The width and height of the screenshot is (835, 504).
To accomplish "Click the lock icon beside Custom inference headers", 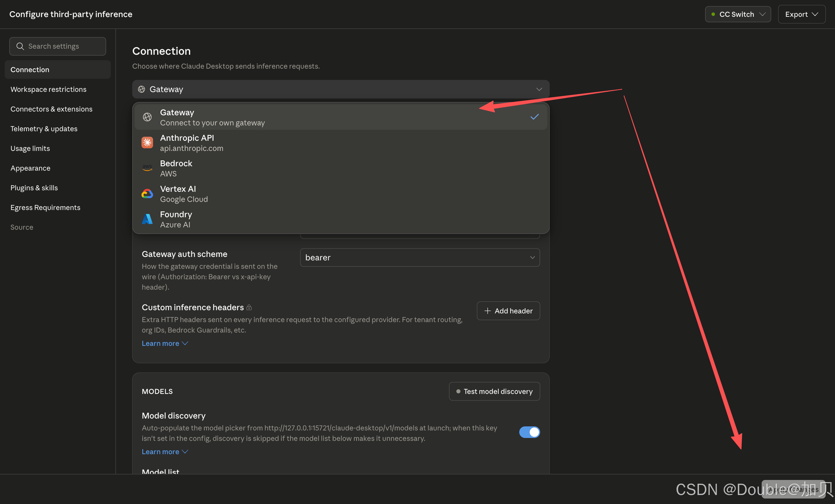I will click(249, 307).
